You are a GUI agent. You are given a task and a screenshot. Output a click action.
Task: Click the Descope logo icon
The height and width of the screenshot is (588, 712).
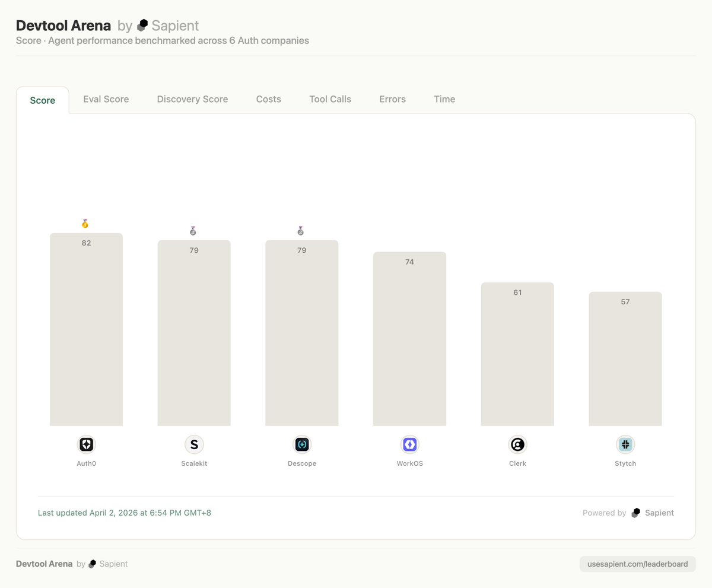[x=302, y=444]
